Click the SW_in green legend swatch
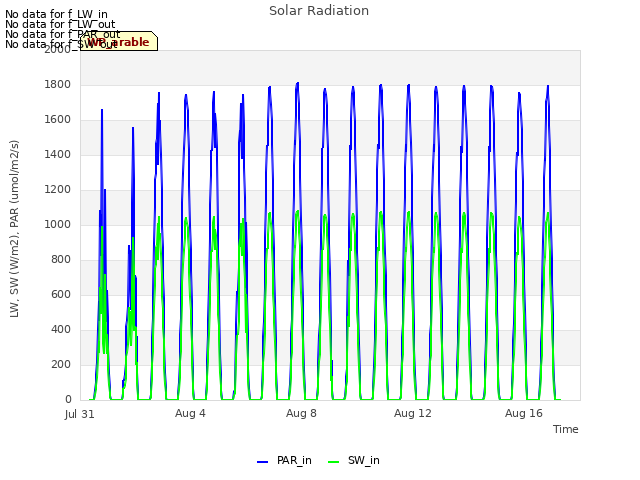This screenshot has height=480, width=640. (x=333, y=462)
